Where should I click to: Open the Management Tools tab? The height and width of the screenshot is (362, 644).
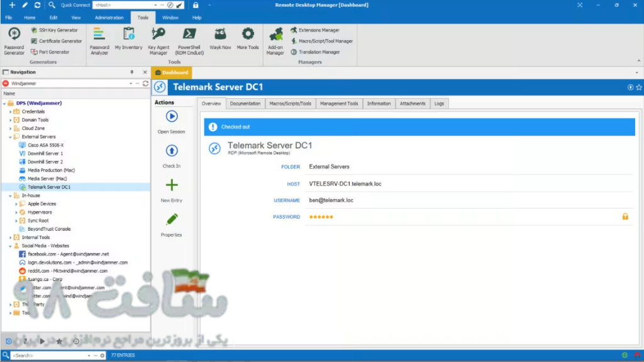pos(339,104)
